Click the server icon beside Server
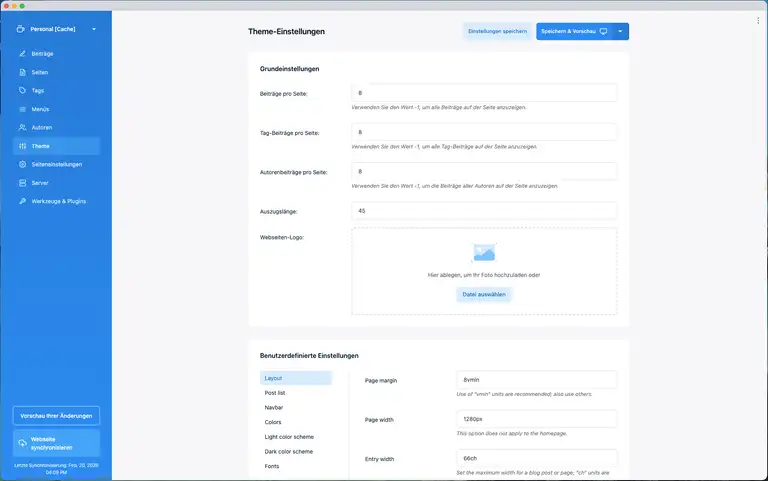This screenshot has width=768, height=481. click(23, 183)
